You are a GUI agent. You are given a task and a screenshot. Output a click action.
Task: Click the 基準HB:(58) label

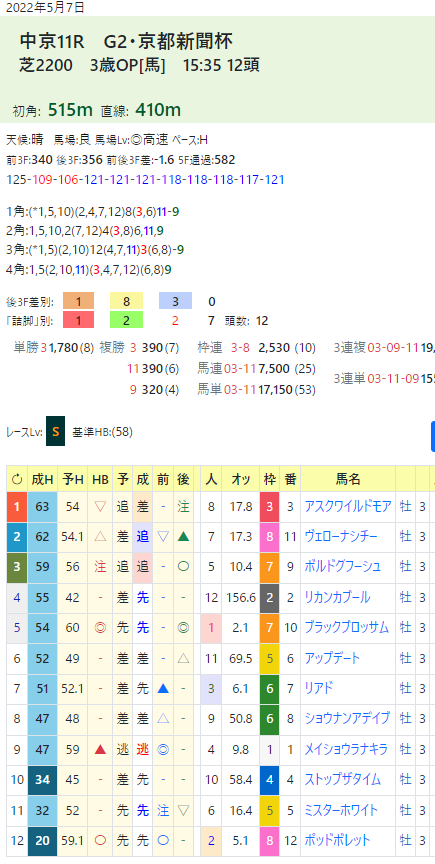pyautogui.click(x=103, y=432)
